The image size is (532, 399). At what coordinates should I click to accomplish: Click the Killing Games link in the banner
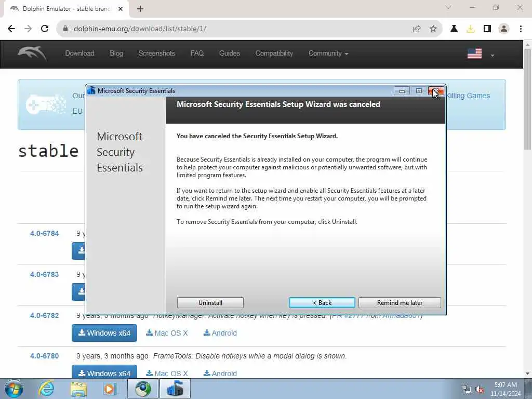coord(468,96)
